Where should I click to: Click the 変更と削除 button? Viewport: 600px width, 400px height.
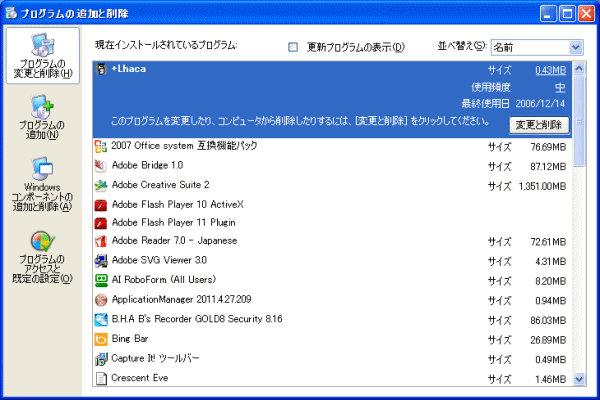coord(539,125)
